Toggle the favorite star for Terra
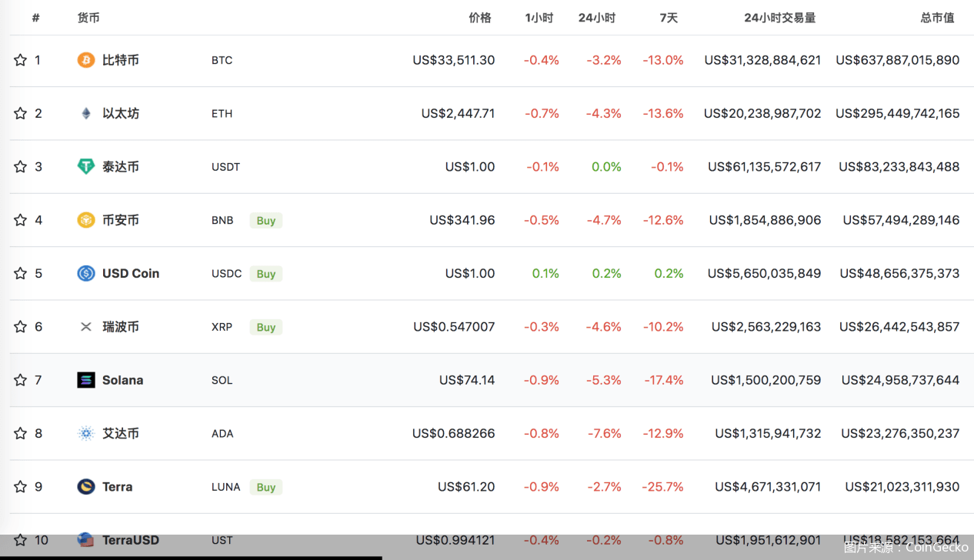 21,487
